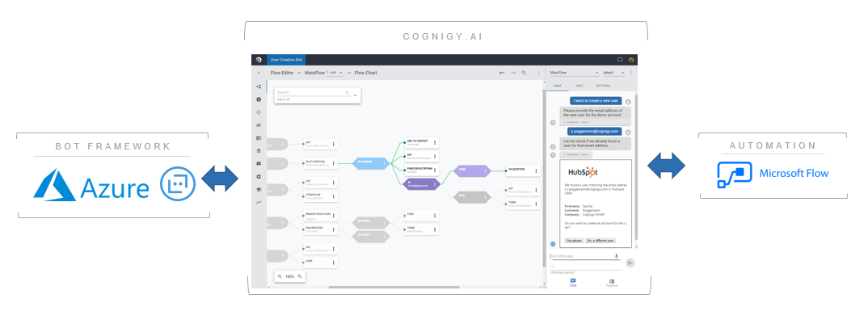Viewport: 868px width, 324px height.
Task: Open the chat panel three-dot menu
Action: pos(631,73)
